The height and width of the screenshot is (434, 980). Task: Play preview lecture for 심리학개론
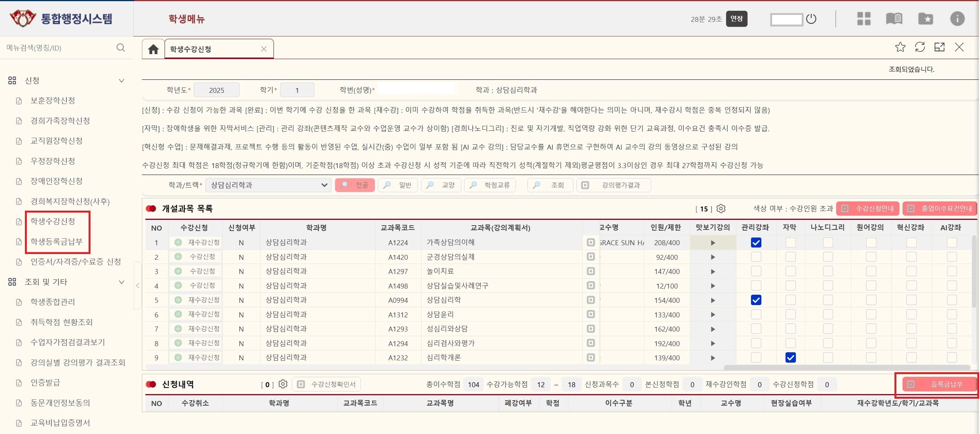pos(713,358)
